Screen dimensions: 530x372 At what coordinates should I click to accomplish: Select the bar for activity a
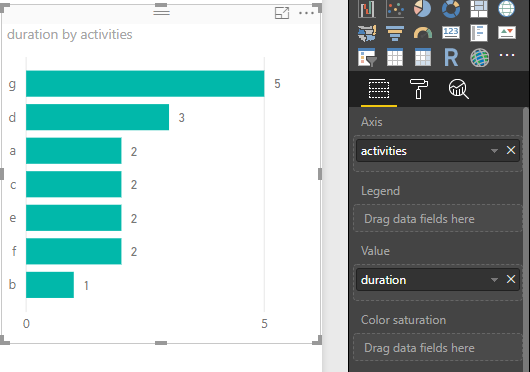point(74,151)
